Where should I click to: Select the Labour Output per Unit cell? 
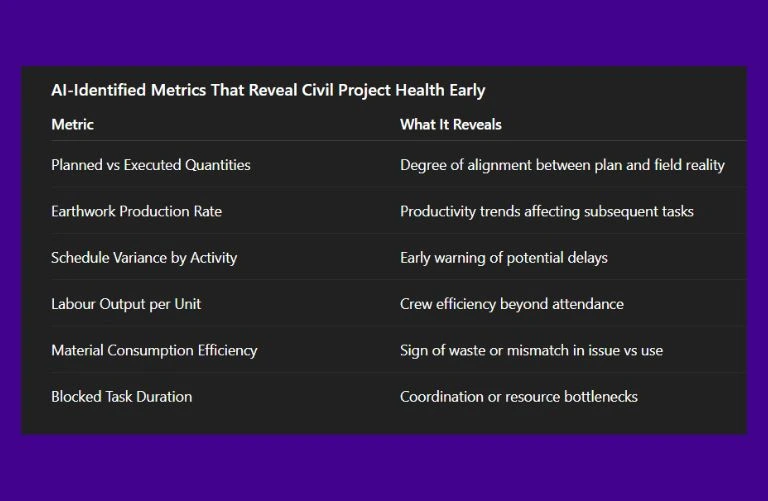click(126, 304)
